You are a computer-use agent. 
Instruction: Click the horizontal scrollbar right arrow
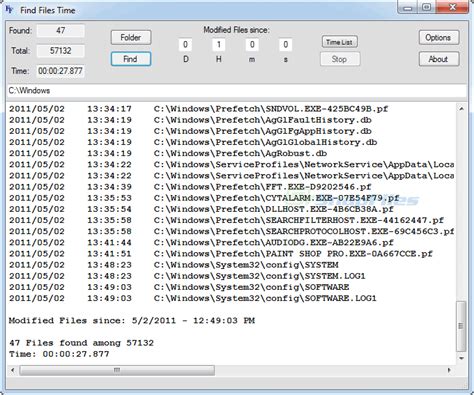449,370
